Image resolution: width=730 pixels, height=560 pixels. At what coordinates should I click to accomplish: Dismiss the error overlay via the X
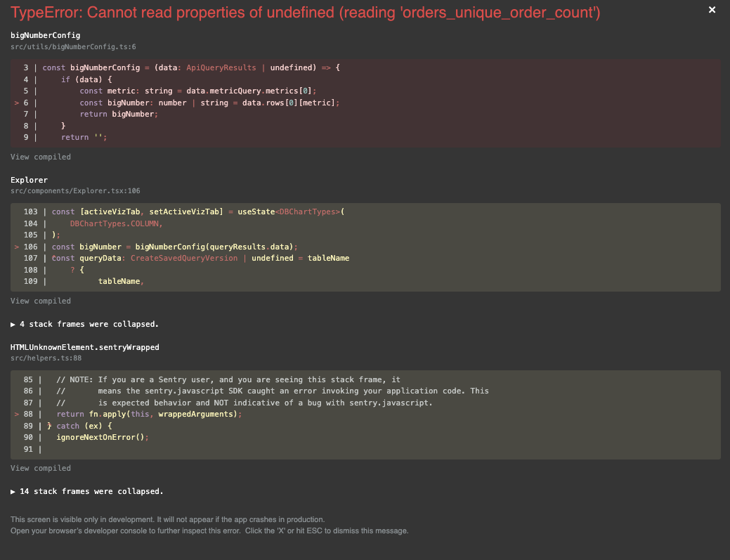pyautogui.click(x=712, y=10)
